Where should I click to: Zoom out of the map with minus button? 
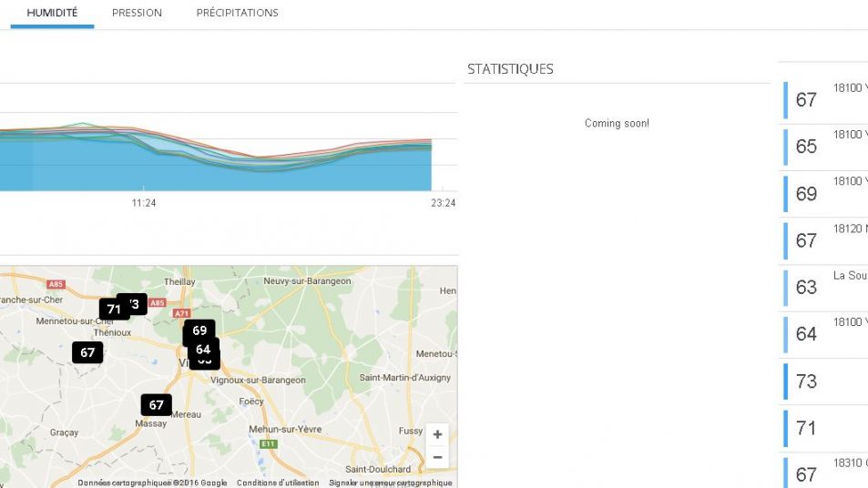tap(437, 457)
